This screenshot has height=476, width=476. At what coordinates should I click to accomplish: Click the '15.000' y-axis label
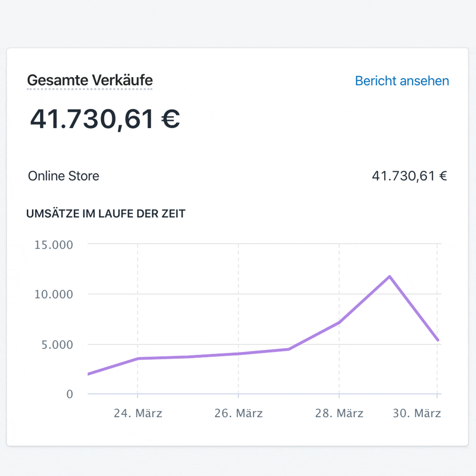pos(54,245)
